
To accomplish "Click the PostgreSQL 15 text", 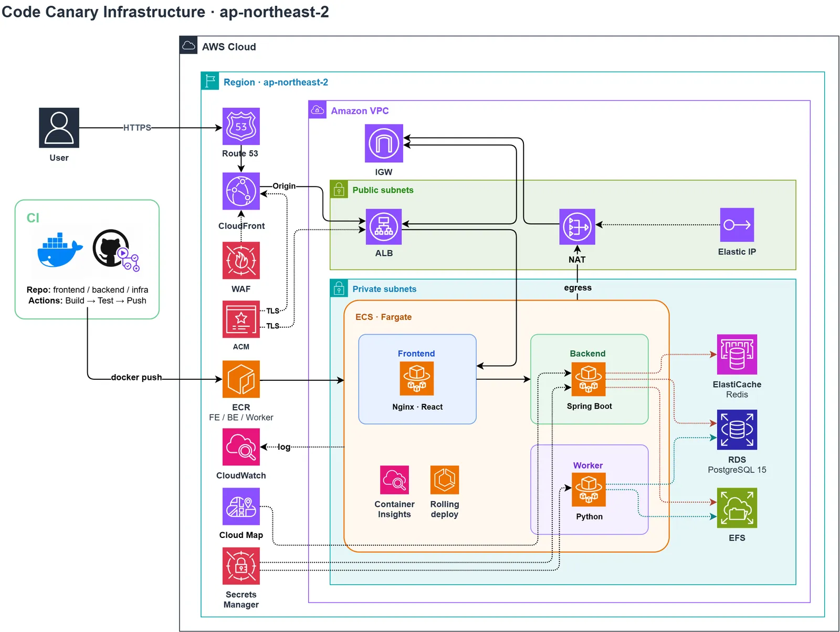I will tap(737, 470).
